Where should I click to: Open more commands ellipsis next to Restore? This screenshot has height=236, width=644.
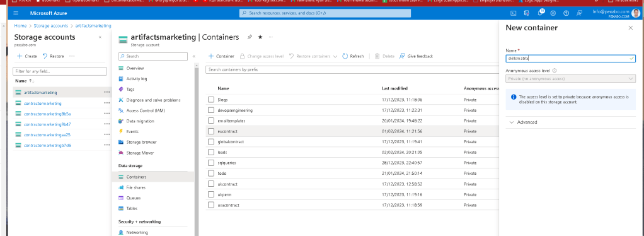[72, 56]
